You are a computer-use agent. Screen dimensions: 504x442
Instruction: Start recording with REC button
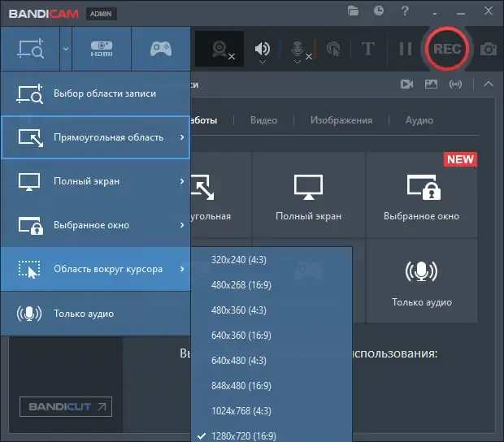pos(447,49)
